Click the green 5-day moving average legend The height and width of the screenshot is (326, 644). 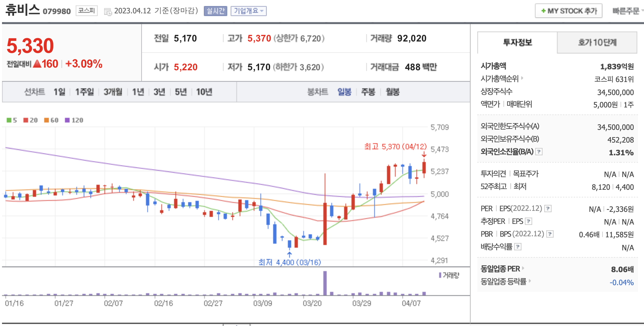(x=12, y=120)
